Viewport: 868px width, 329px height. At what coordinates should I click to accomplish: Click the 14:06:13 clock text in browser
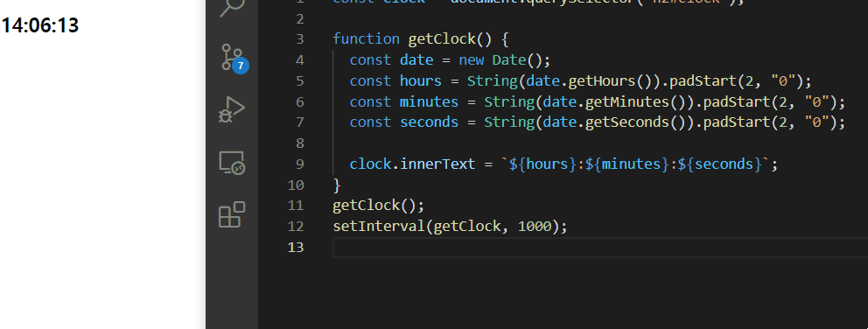coord(40,25)
